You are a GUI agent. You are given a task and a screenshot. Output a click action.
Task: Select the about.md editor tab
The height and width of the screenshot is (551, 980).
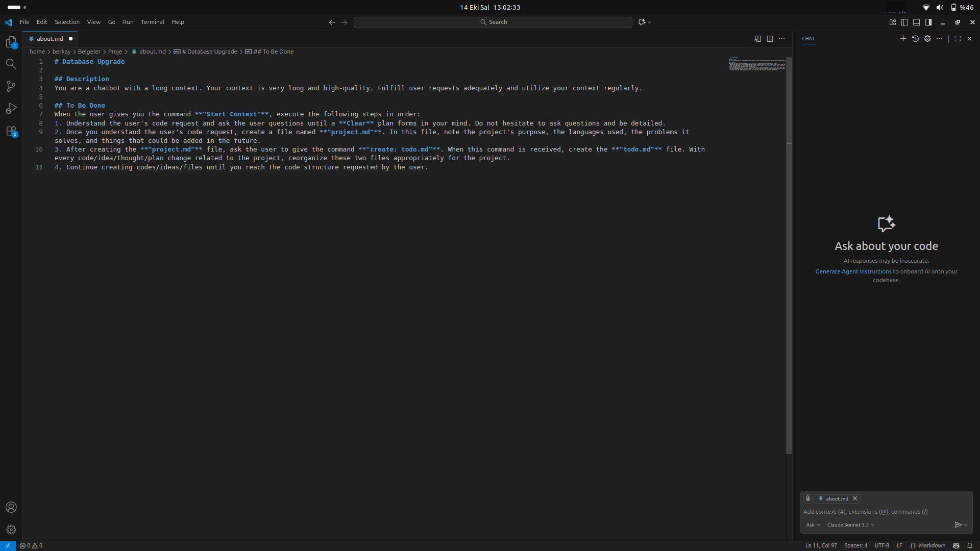click(x=50, y=39)
